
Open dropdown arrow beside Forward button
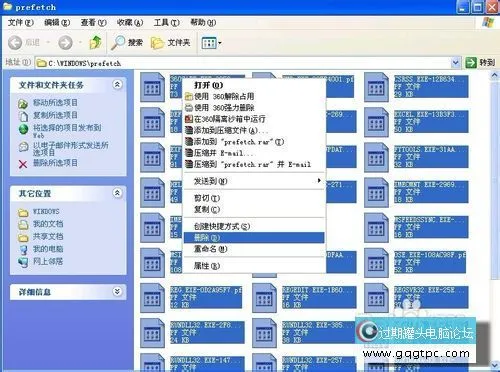point(80,42)
